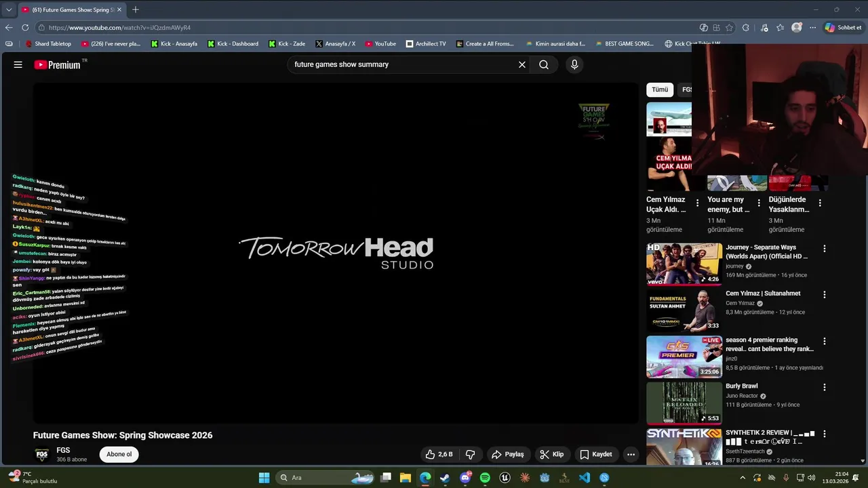Open weather widget showing 7°C
This screenshot has height=488, width=868.
pyautogui.click(x=31, y=477)
